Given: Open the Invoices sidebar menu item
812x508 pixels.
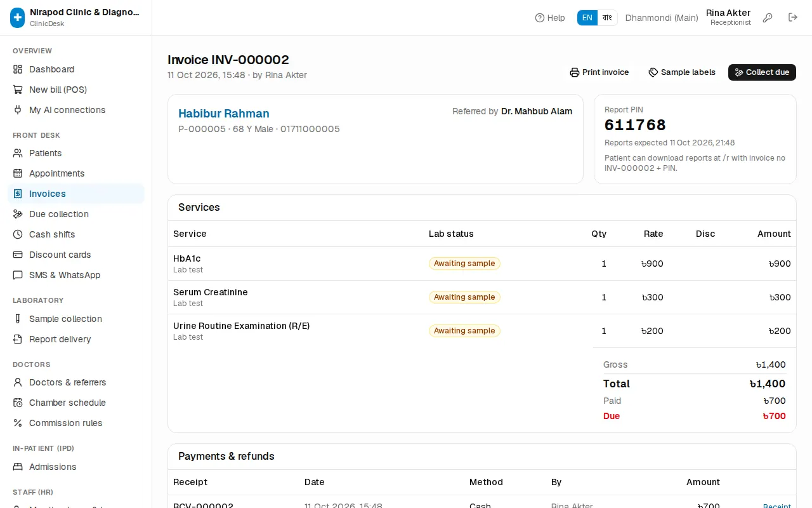Looking at the screenshot, I should 76,194.
